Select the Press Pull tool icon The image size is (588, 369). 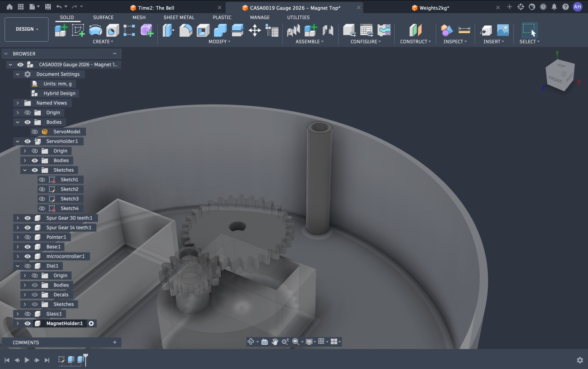[168, 30]
